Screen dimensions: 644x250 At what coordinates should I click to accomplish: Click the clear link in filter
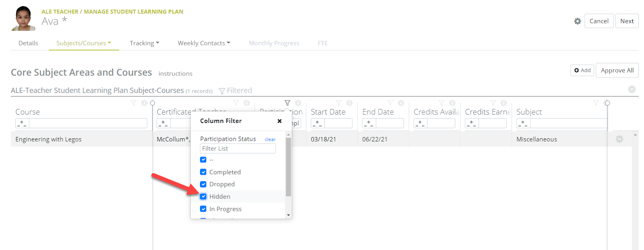tap(270, 139)
